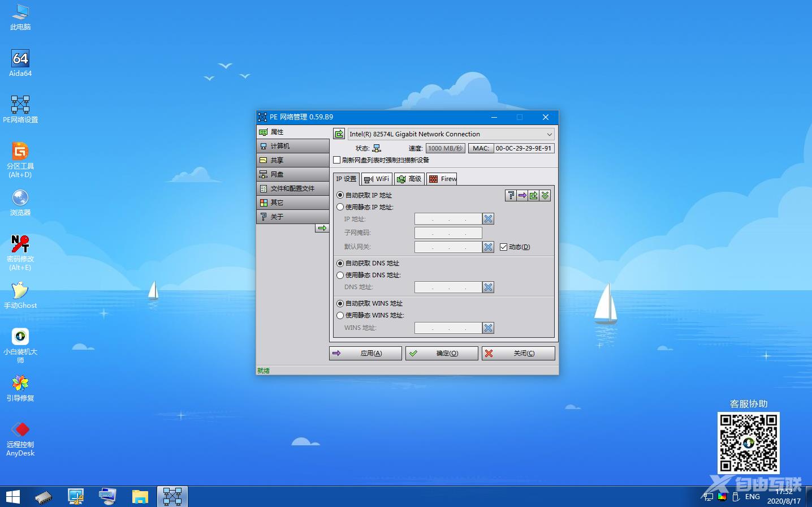
Task: Select 自动获取 DNS 地址 radio button
Action: (340, 263)
